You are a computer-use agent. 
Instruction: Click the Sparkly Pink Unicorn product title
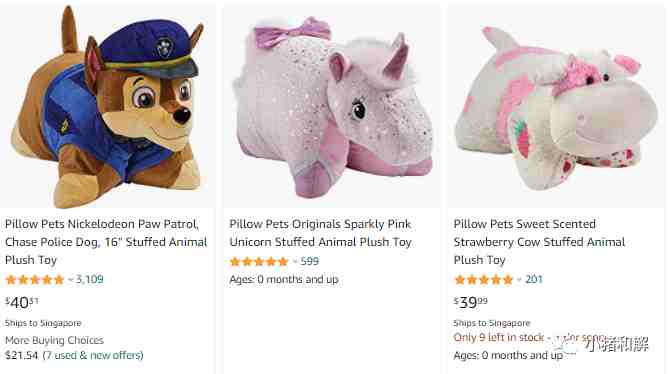coord(320,233)
